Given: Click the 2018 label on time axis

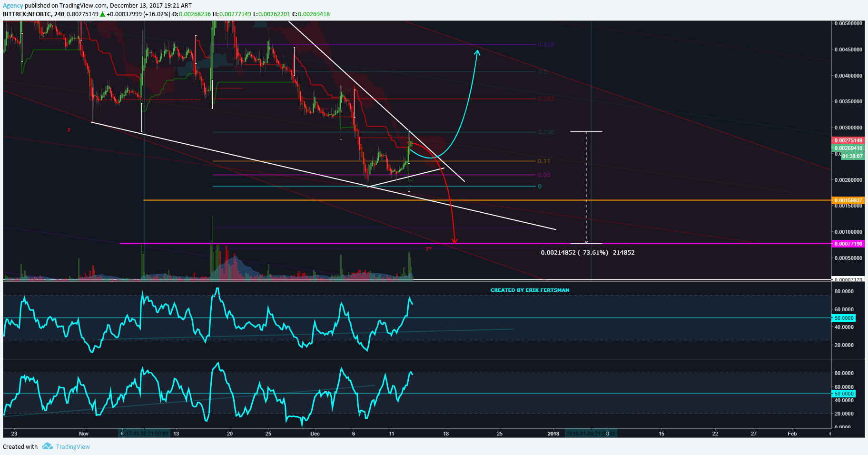Looking at the screenshot, I should 553,434.
